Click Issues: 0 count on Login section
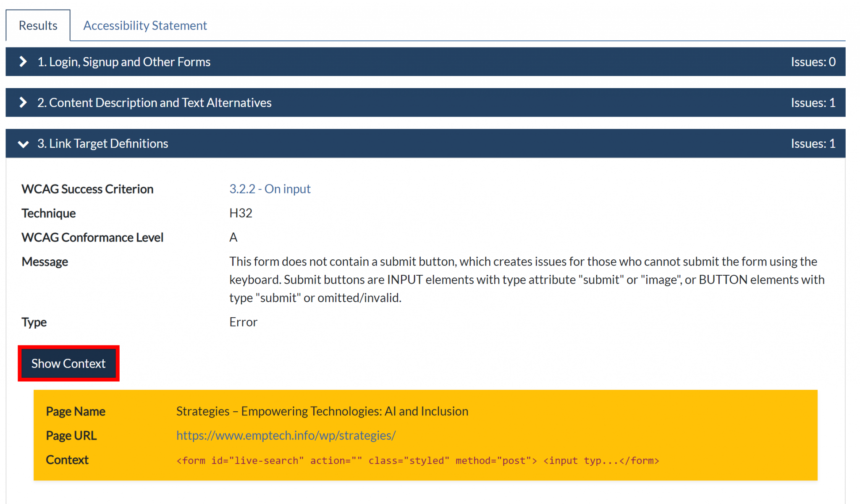This screenshot has height=504, width=860. pyautogui.click(x=813, y=62)
